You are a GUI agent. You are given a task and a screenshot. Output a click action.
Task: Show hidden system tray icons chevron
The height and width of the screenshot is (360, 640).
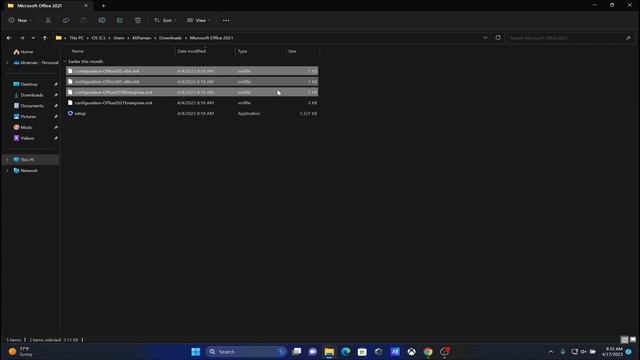[551, 352]
